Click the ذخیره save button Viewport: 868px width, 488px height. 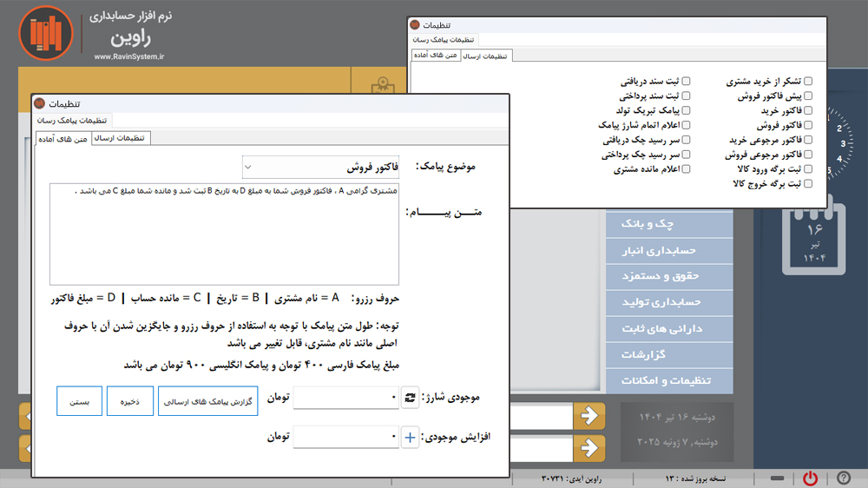point(129,400)
